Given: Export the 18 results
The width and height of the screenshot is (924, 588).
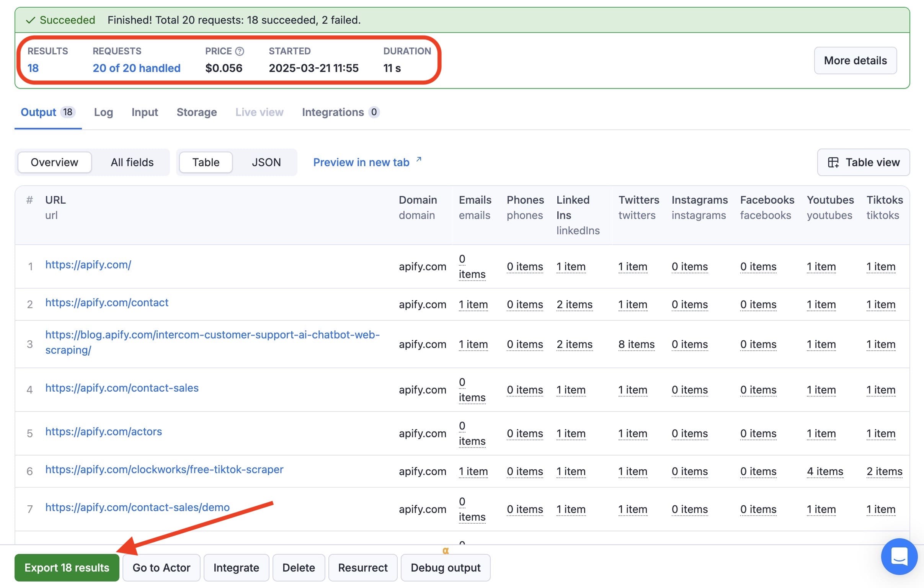Looking at the screenshot, I should (x=67, y=567).
